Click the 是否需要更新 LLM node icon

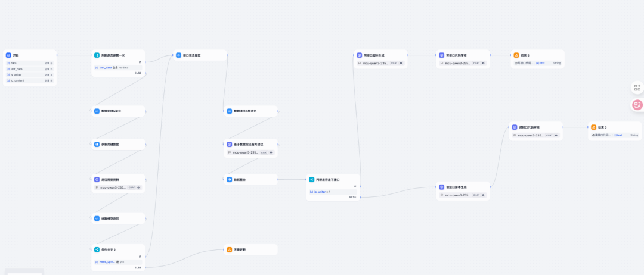coord(97,180)
